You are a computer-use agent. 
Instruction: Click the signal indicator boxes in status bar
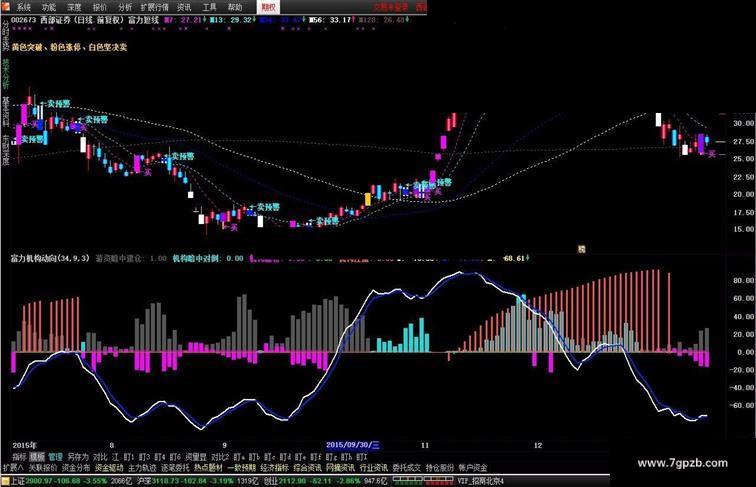coord(423,480)
